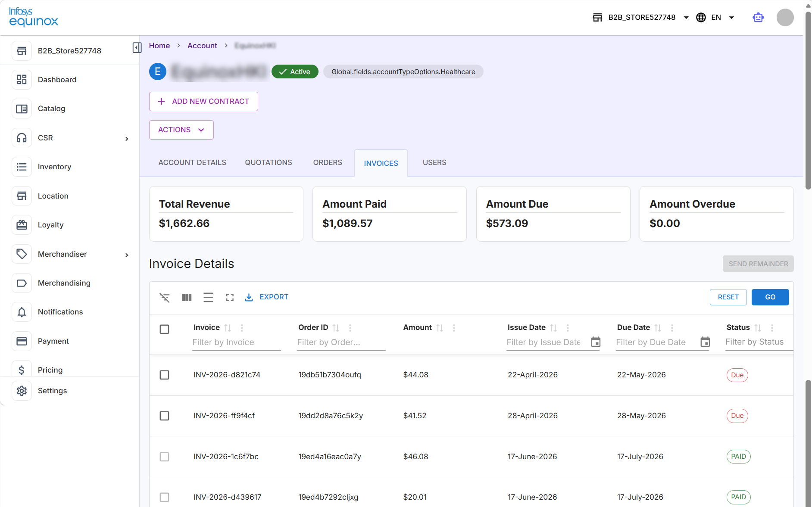Open the user profile avatar

(x=785, y=17)
